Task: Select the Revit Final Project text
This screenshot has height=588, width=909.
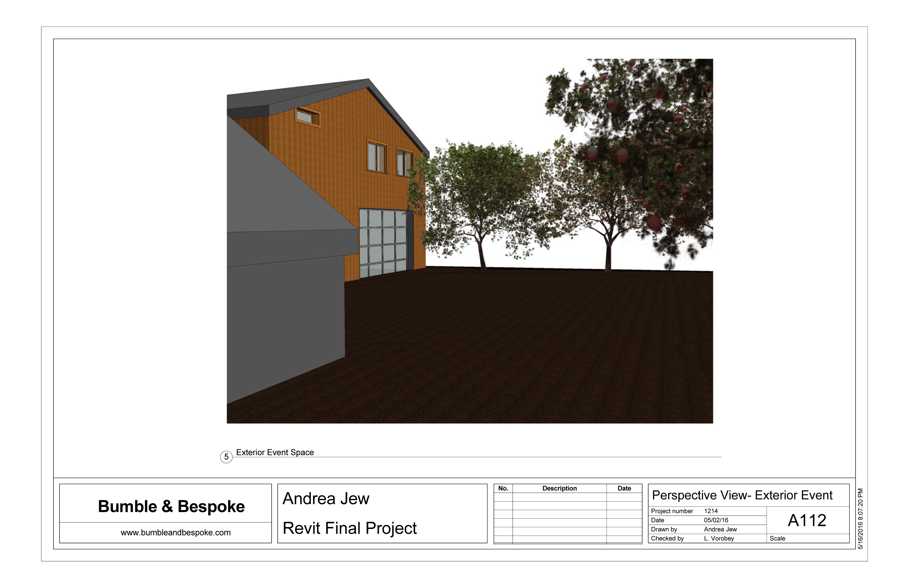Action: (349, 529)
